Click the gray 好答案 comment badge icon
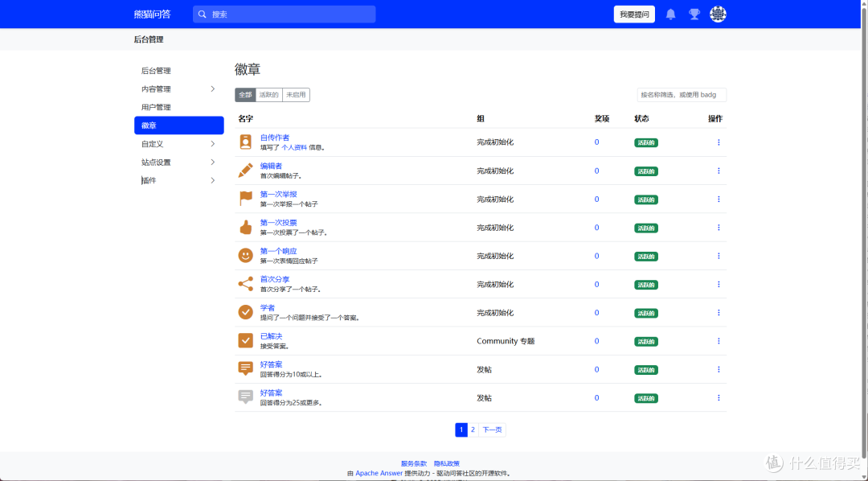The width and height of the screenshot is (868, 481). click(x=245, y=397)
